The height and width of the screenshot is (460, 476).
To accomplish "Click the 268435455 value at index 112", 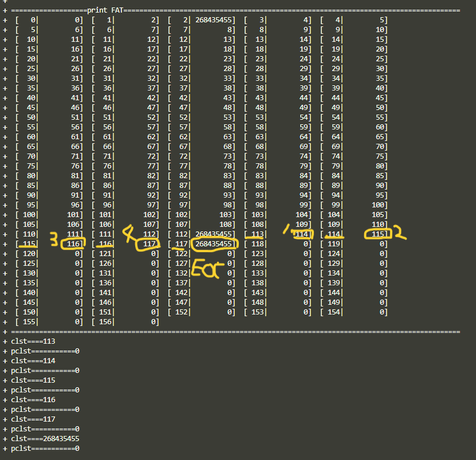I will pyautogui.click(x=214, y=234).
